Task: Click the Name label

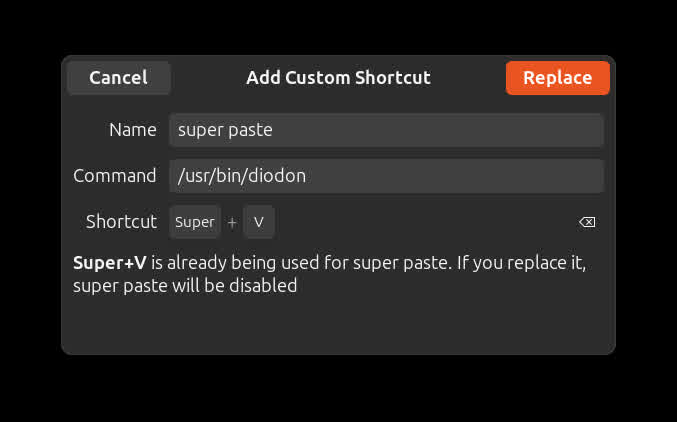Action: pos(132,130)
